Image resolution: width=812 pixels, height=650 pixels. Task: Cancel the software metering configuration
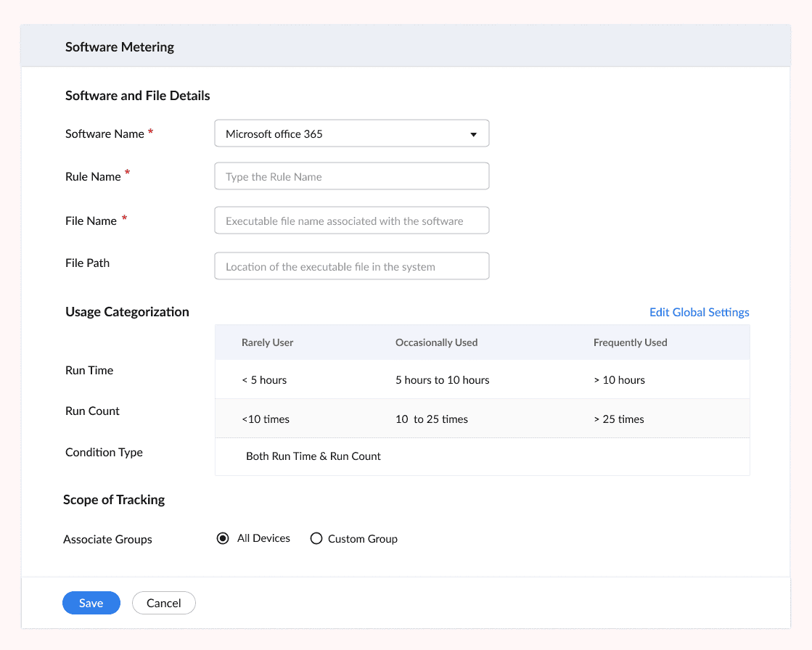(x=163, y=603)
